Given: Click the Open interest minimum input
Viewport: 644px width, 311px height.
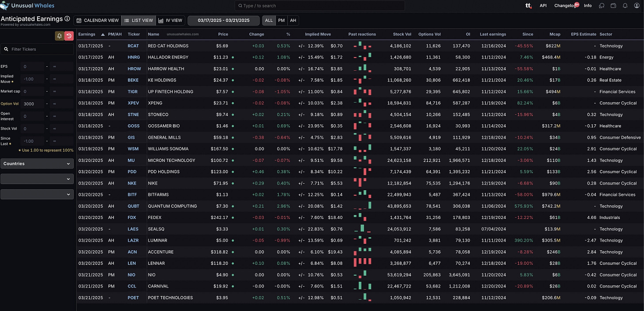Looking at the screenshot, I should point(32,116).
